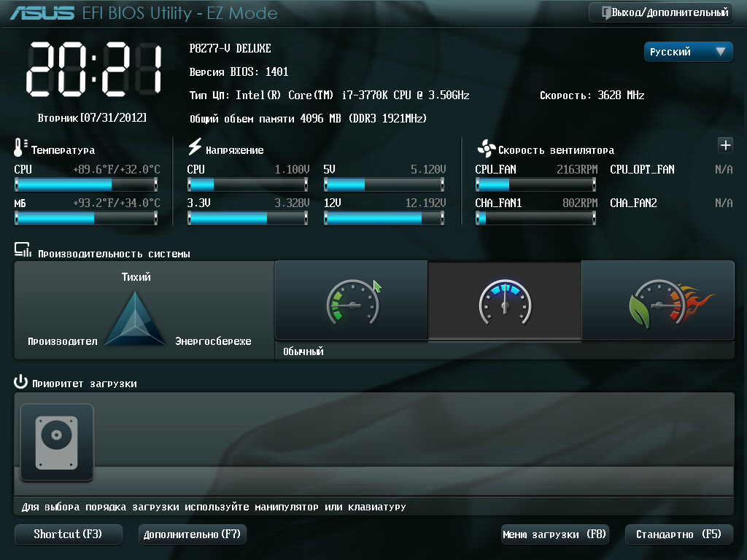Viewport: 747px width, 560px height.
Task: Click the CPU voltage bar
Action: pyautogui.click(x=248, y=184)
